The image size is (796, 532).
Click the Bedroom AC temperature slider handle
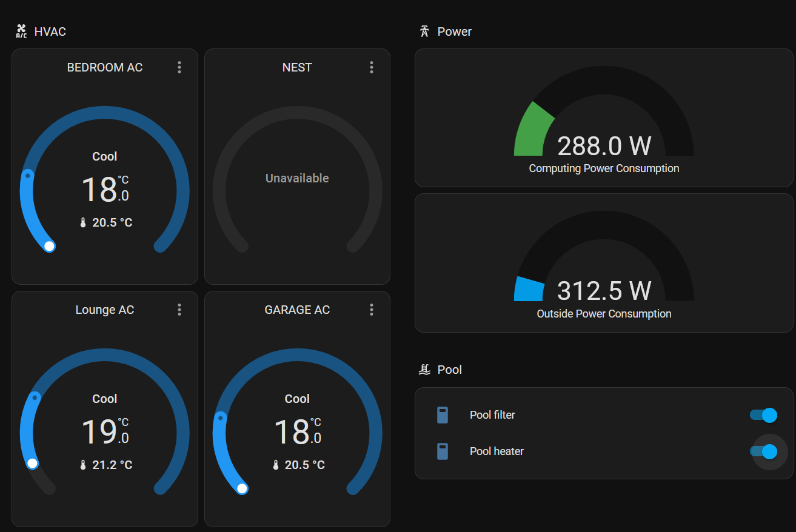click(50, 246)
